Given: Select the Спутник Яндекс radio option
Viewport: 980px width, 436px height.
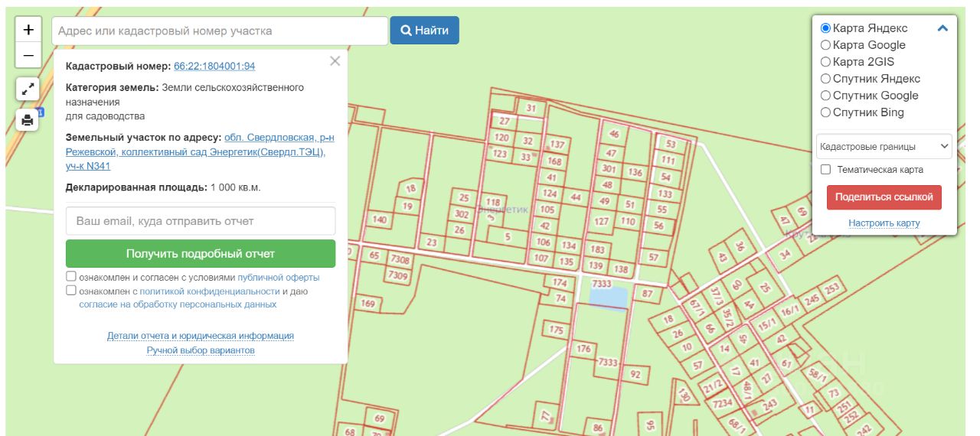Looking at the screenshot, I should coord(825,79).
